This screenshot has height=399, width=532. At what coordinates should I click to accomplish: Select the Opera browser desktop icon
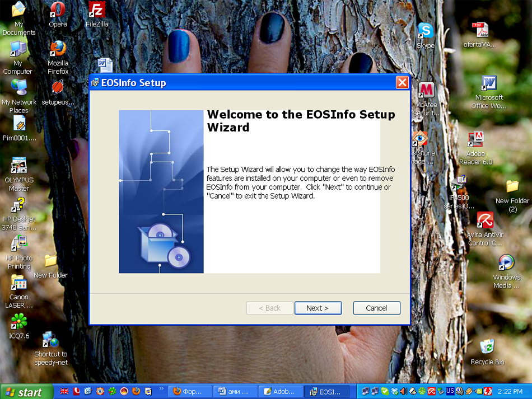click(58, 12)
